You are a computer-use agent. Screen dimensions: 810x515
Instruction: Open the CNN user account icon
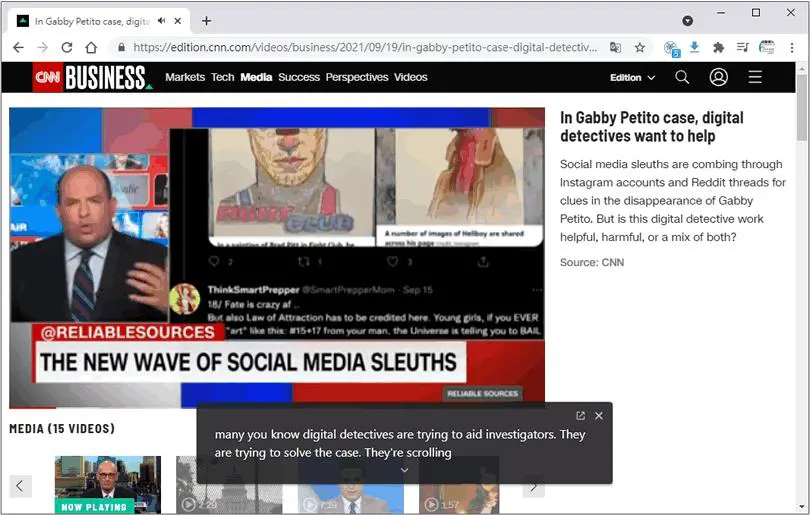pos(718,77)
